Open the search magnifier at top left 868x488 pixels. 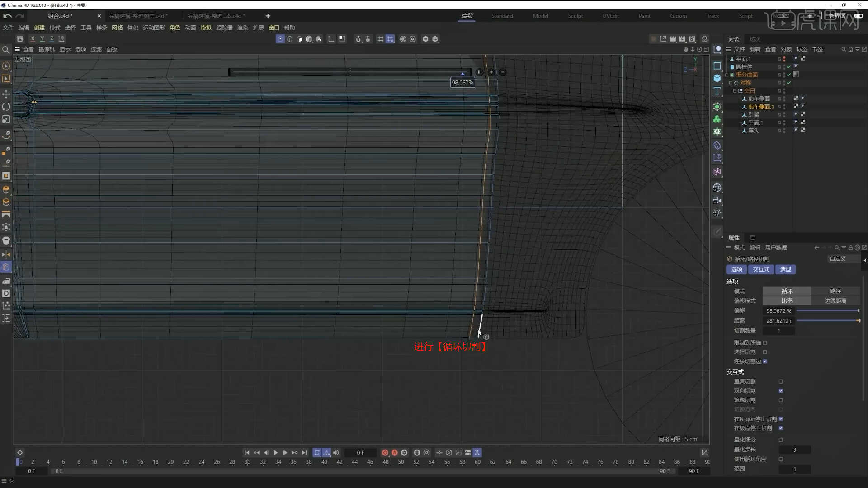pyautogui.click(x=6, y=50)
